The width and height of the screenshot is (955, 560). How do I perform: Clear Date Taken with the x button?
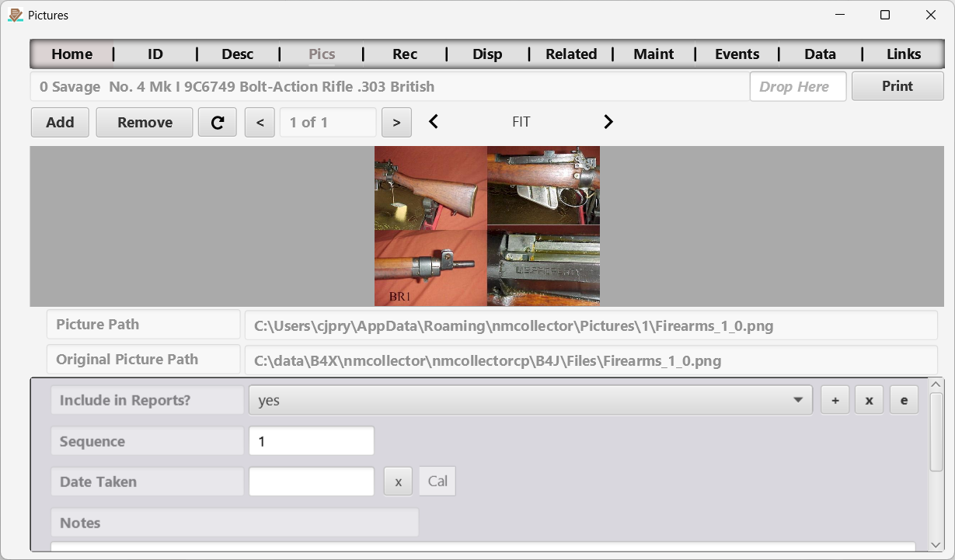point(398,482)
